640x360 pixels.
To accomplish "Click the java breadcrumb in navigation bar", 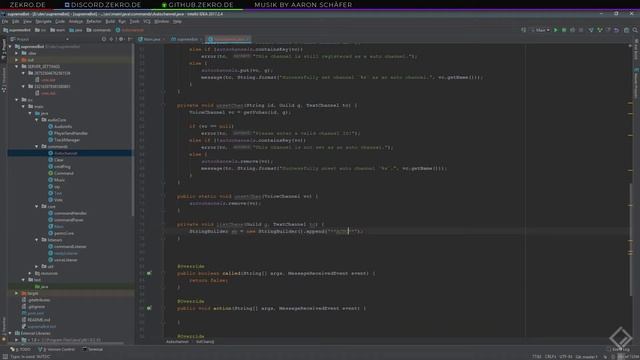I will (x=76, y=30).
